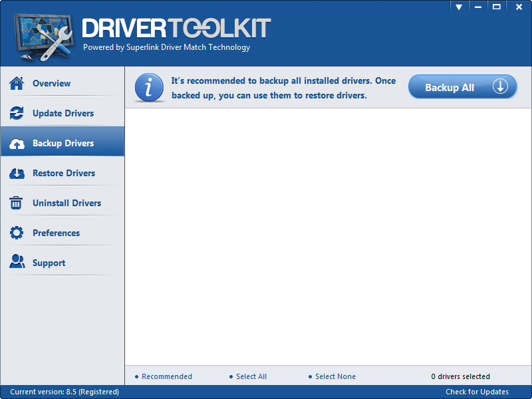
Task: Click 'Current version: 8.5 (Registered)' status text
Action: tap(65, 392)
